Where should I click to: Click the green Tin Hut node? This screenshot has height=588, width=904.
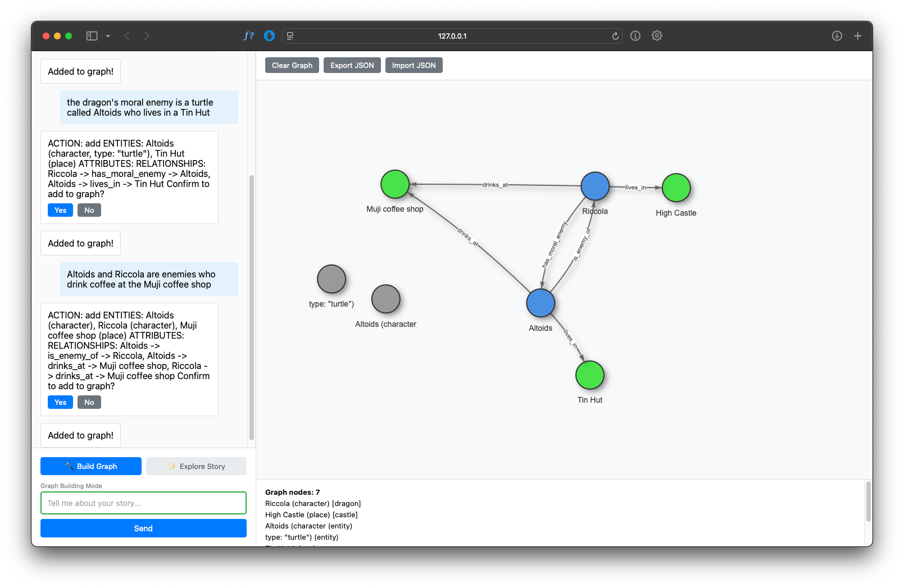(590, 375)
